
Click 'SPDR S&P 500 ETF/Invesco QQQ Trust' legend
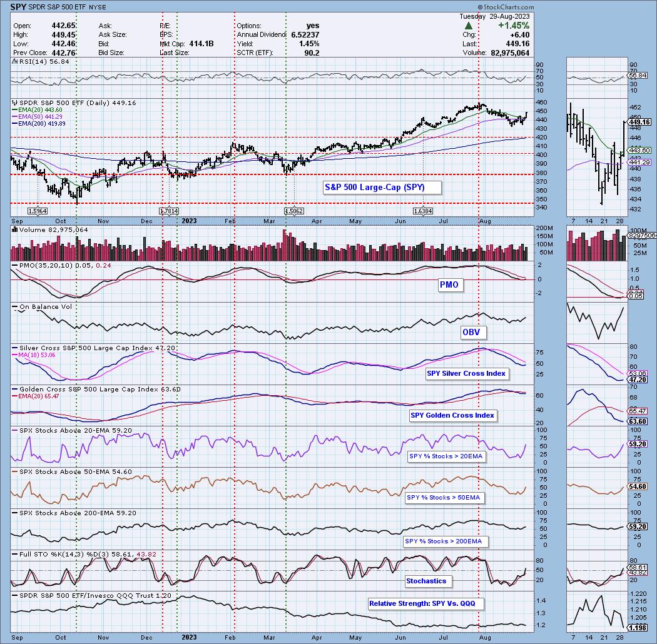91,595
